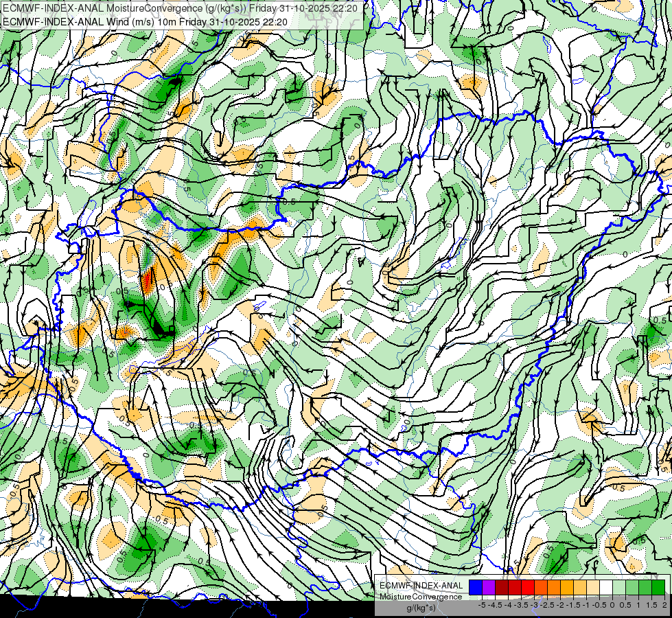Click the palest green legend swatch

click(619, 587)
